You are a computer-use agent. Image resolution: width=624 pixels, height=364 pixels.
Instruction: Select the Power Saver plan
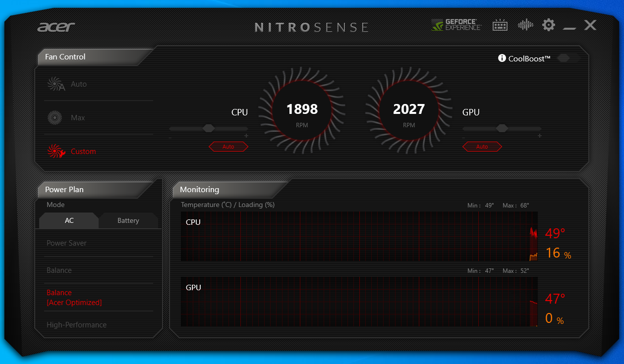click(66, 243)
